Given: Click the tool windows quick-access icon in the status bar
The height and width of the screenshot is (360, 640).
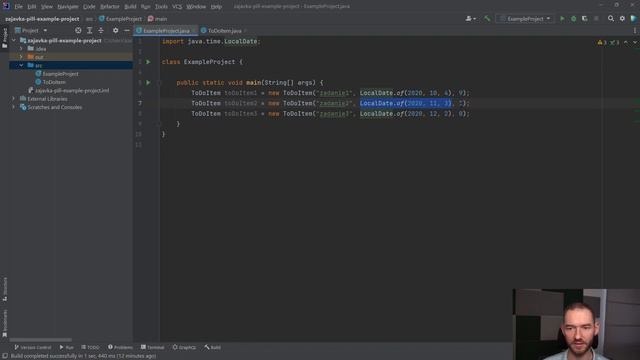Looking at the screenshot, I should (x=5, y=356).
